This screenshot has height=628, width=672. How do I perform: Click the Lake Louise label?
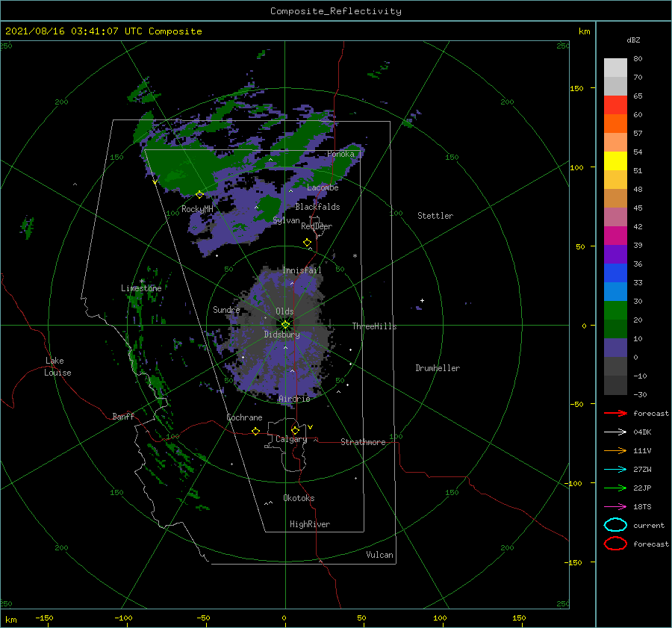coord(57,367)
